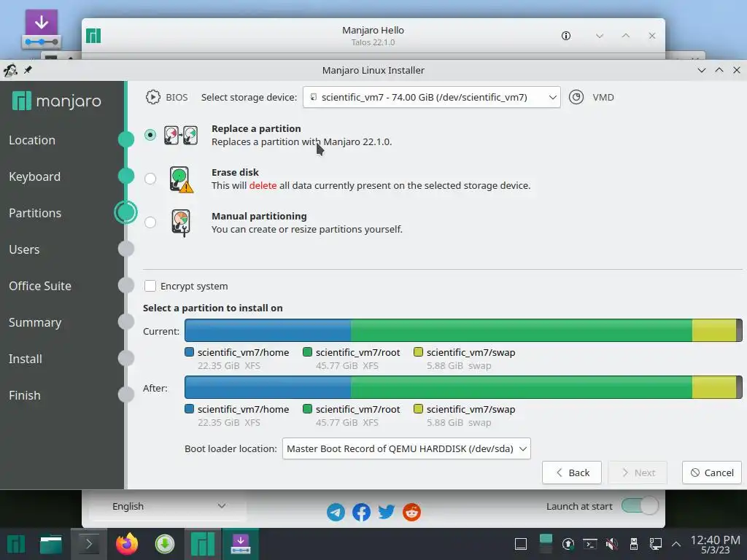Go to the Keyboard step in sidebar

(x=35, y=176)
